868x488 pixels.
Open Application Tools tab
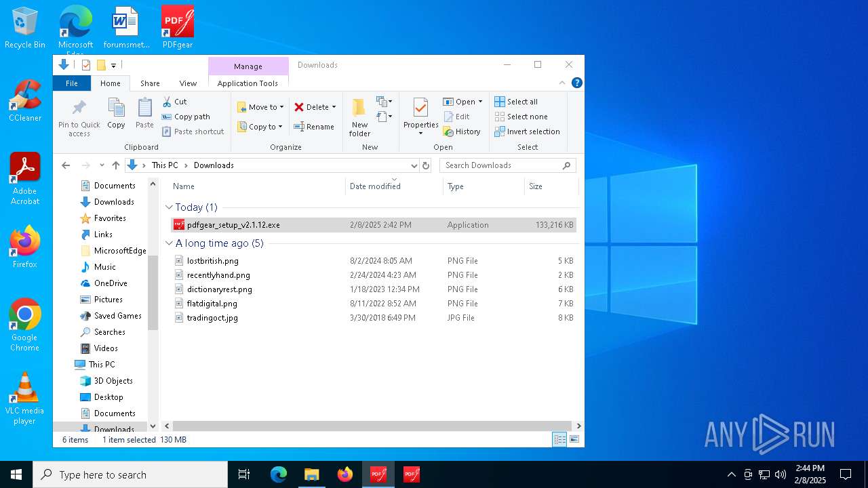pyautogui.click(x=248, y=83)
